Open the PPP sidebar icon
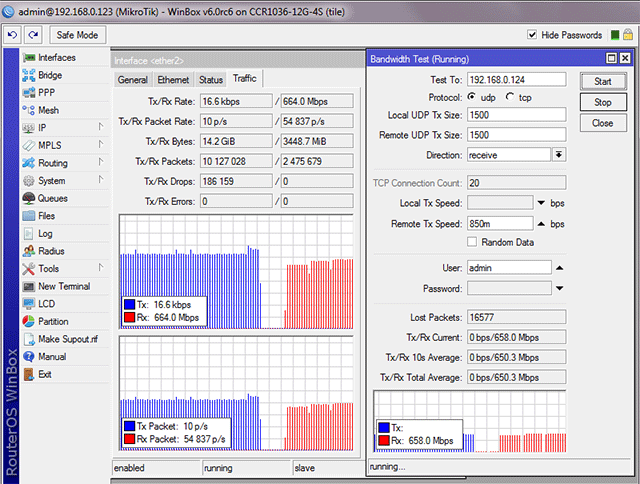Image resolution: width=640 pixels, height=484 pixels. pyautogui.click(x=29, y=93)
